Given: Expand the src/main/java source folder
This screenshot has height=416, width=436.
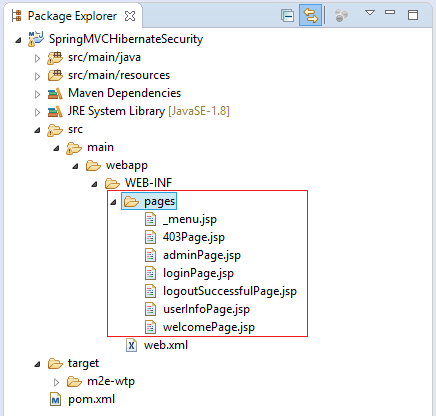Looking at the screenshot, I should coord(37,58).
